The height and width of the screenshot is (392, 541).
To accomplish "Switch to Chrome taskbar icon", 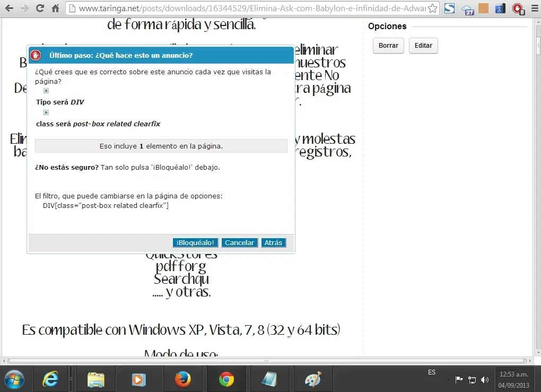I will (226, 380).
